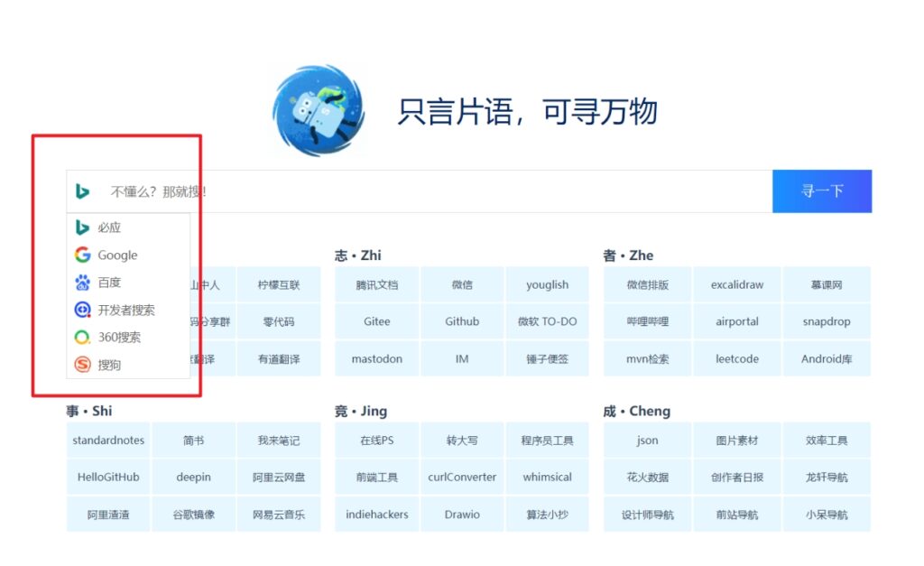Select the 搜狗 menu entry label
This screenshot has height=566, width=924.
pos(109,365)
